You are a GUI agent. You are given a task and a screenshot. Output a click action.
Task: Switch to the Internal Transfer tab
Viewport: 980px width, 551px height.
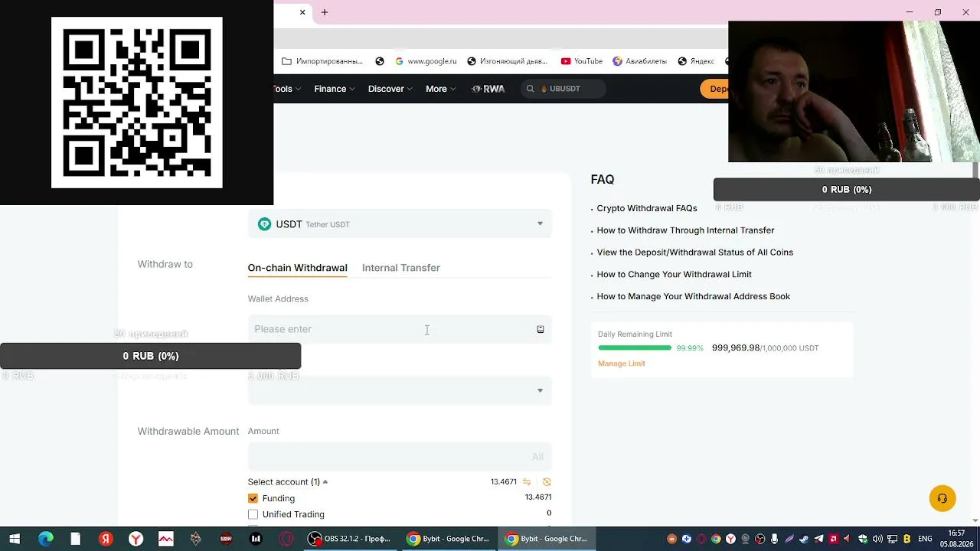[x=401, y=268]
